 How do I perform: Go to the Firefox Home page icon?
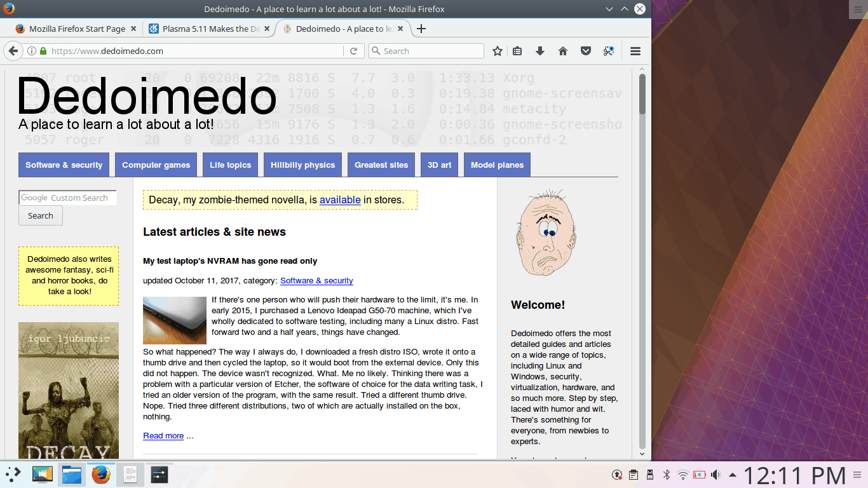coord(563,51)
